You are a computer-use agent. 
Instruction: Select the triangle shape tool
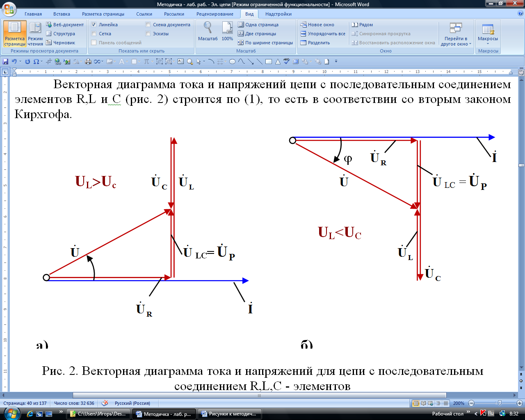[x=278, y=62]
